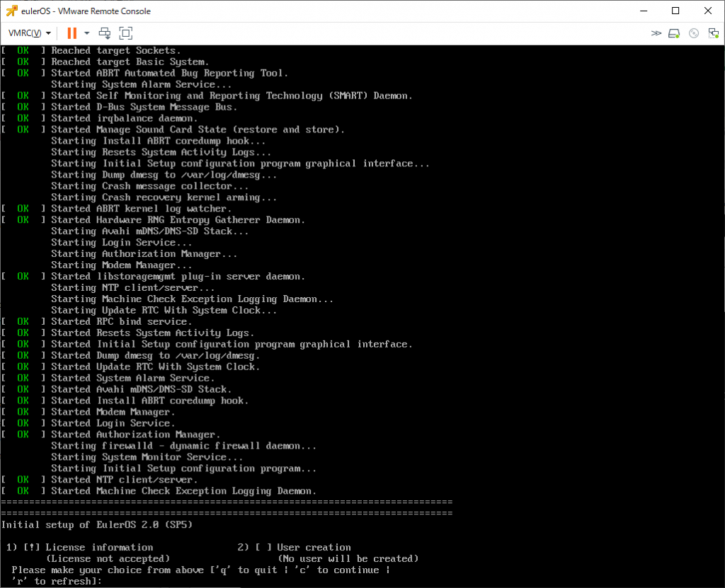Click the 'Please make your choice' prompt line

coord(200,570)
